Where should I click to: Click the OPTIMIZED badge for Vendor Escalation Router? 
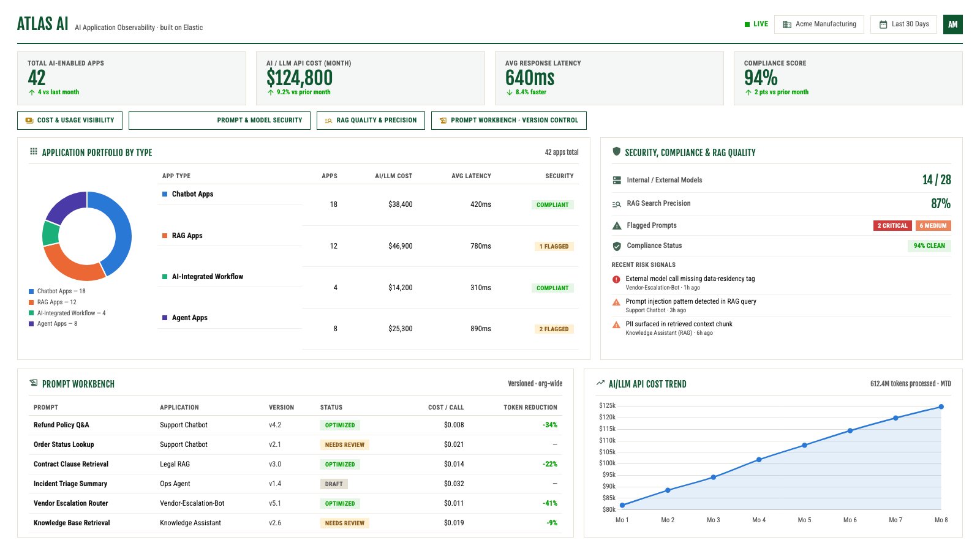(340, 504)
